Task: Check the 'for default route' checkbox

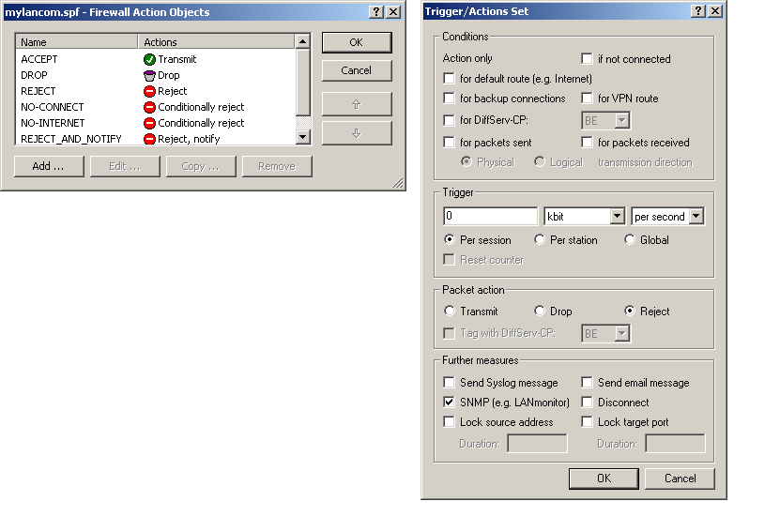Action: pyautogui.click(x=450, y=79)
